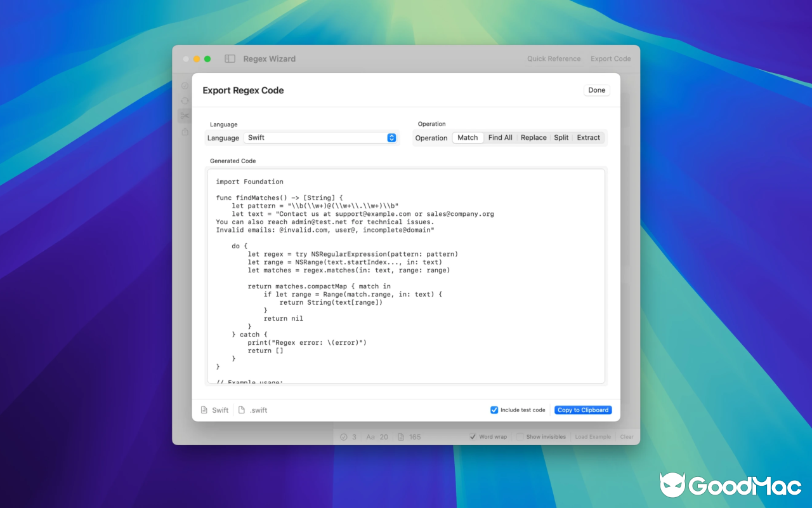Viewport: 812px width, 508px height.
Task: Click the Swift language icon in the footer
Action: click(203, 410)
